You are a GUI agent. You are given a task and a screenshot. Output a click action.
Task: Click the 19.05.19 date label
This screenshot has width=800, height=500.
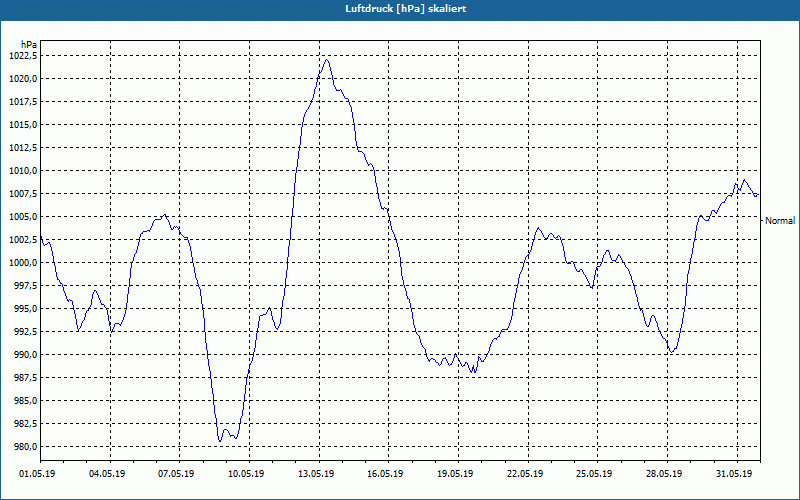click(456, 474)
